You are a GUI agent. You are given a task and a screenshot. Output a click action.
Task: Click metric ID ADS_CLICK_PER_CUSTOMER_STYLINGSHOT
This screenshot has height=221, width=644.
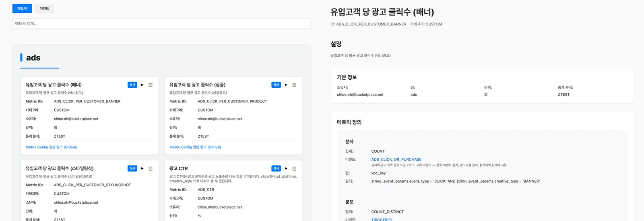[x=93, y=185]
